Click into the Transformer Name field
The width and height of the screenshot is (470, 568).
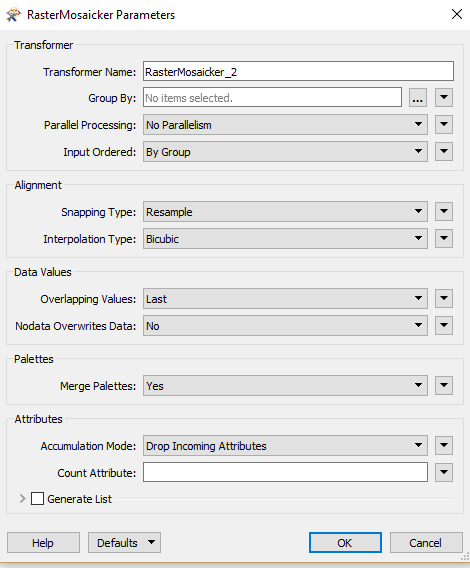tap(298, 71)
